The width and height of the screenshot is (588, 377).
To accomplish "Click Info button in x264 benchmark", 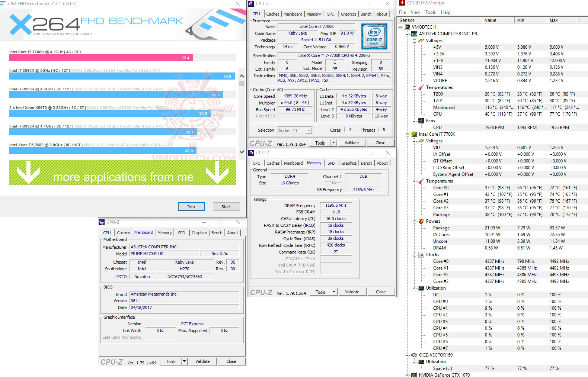I will coord(191,207).
